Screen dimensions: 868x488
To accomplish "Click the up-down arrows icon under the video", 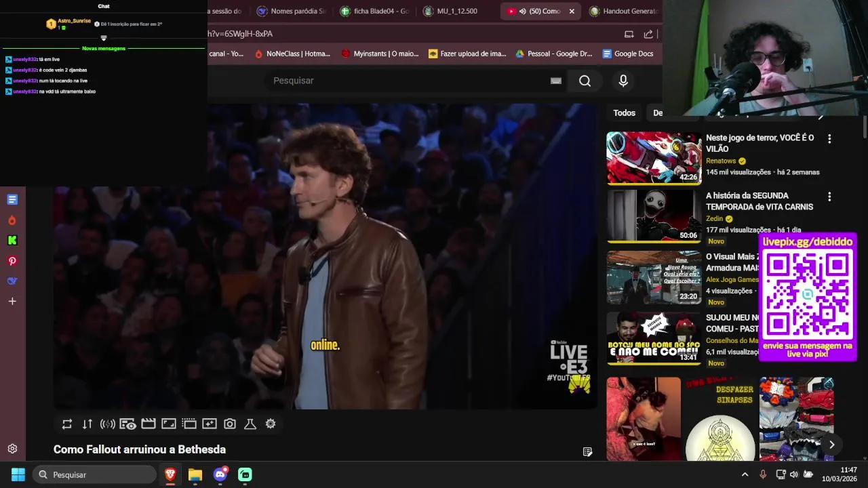I will (x=87, y=424).
